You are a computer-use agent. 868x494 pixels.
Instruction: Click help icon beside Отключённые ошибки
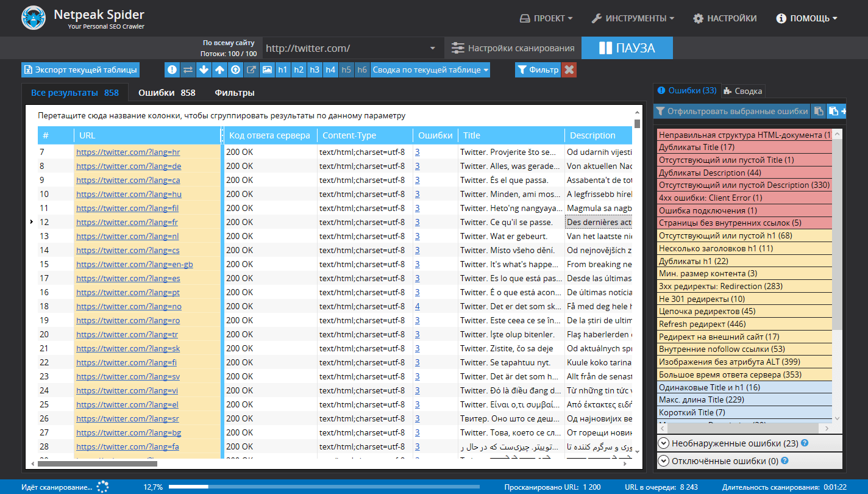point(785,460)
